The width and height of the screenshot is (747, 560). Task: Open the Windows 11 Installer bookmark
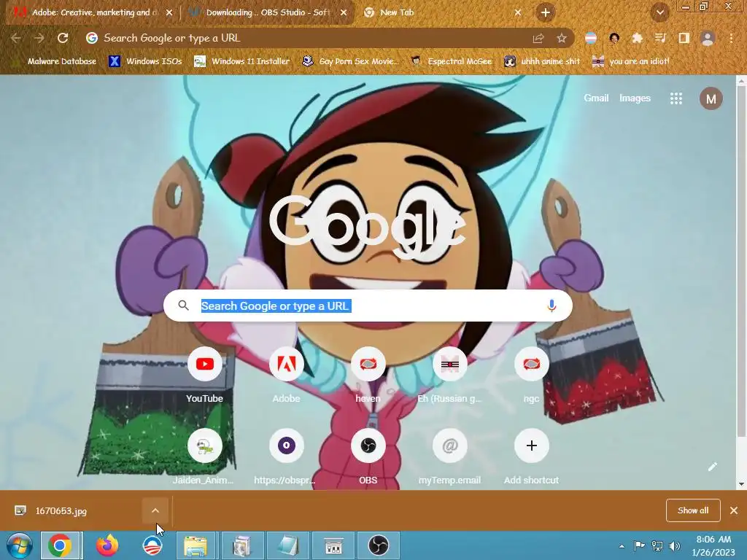coord(242,61)
